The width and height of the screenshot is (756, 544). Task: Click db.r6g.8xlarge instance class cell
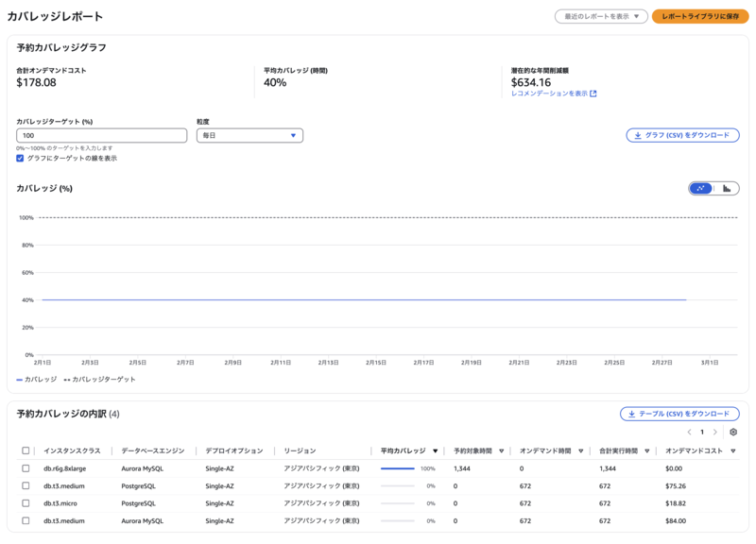64,468
